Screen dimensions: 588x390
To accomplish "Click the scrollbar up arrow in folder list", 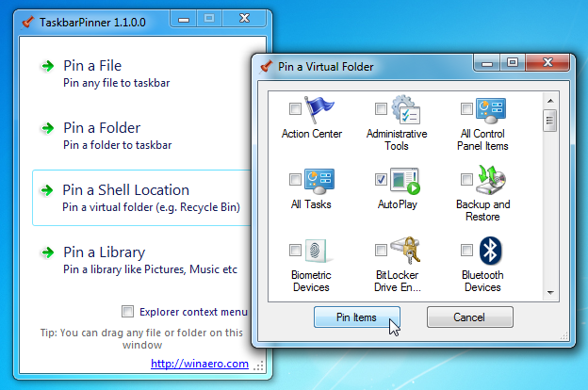I will point(550,101).
